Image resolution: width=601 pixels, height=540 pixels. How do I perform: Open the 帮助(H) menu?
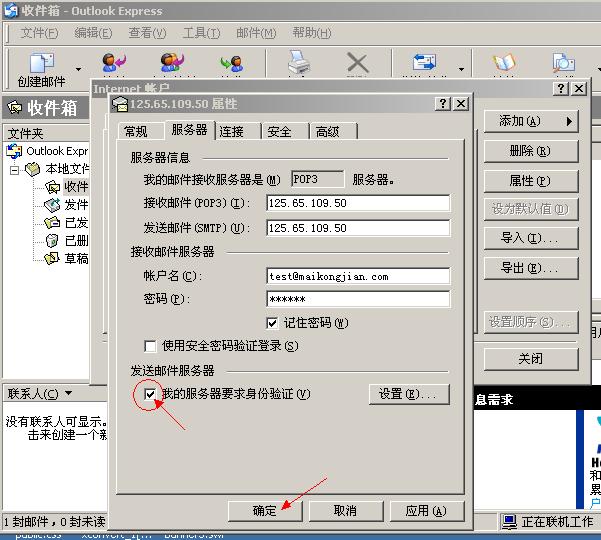pyautogui.click(x=312, y=33)
